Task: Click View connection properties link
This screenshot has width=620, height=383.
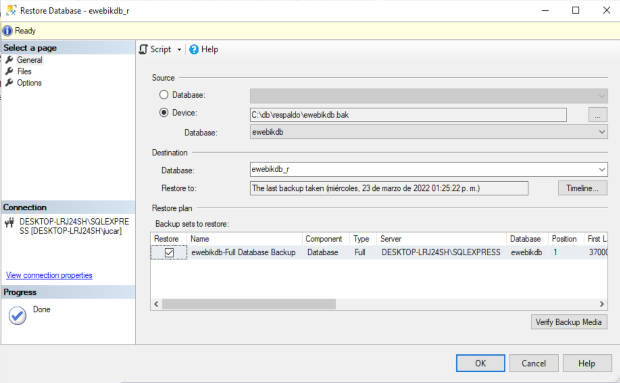Action: pos(49,275)
